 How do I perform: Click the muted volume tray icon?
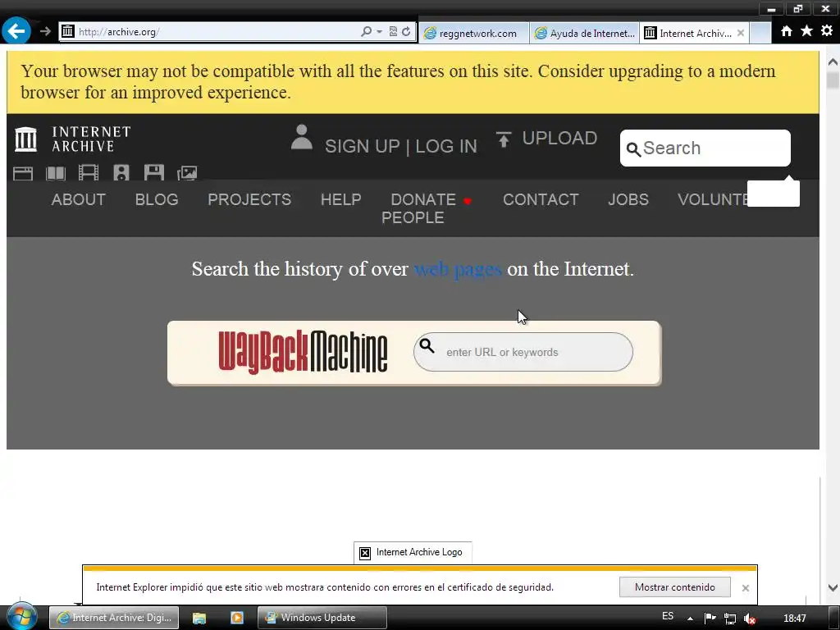(x=750, y=619)
